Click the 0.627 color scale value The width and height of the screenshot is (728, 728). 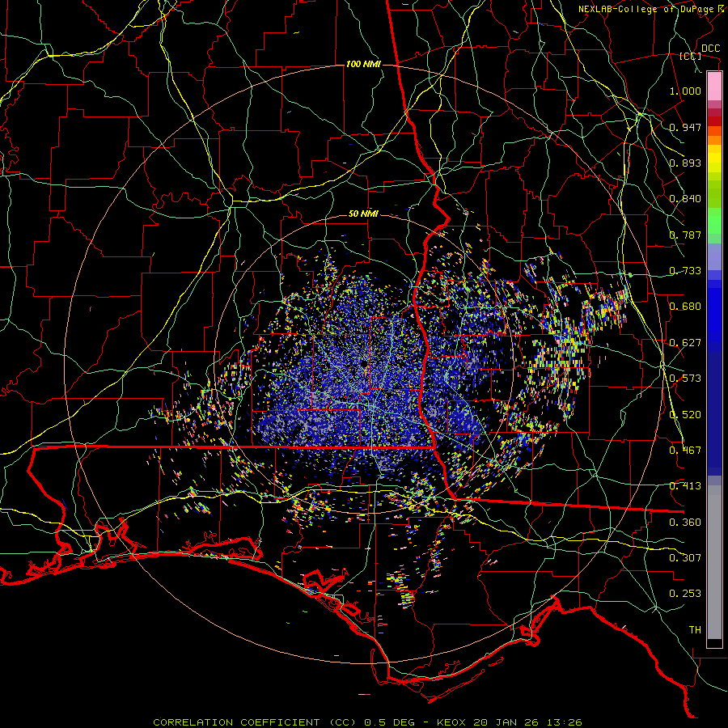(685, 343)
